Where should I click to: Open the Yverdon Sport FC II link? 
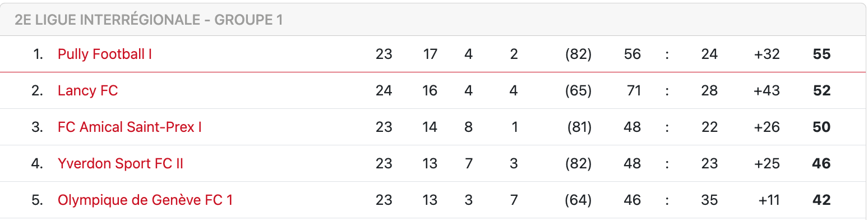point(121,164)
